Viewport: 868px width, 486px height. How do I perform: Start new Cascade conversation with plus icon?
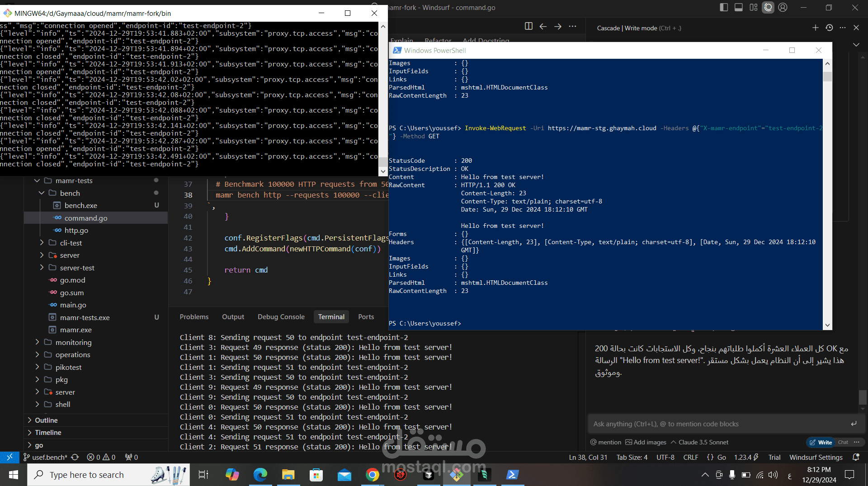(816, 28)
